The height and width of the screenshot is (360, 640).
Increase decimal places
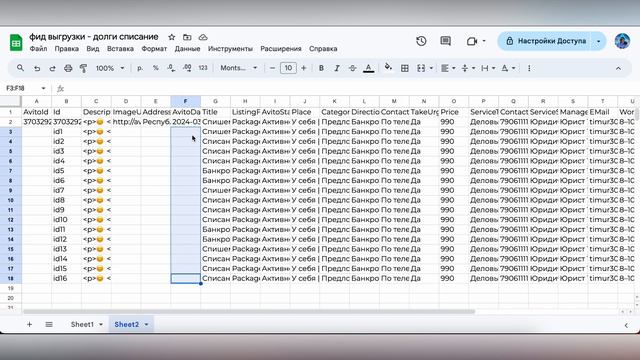click(x=187, y=68)
